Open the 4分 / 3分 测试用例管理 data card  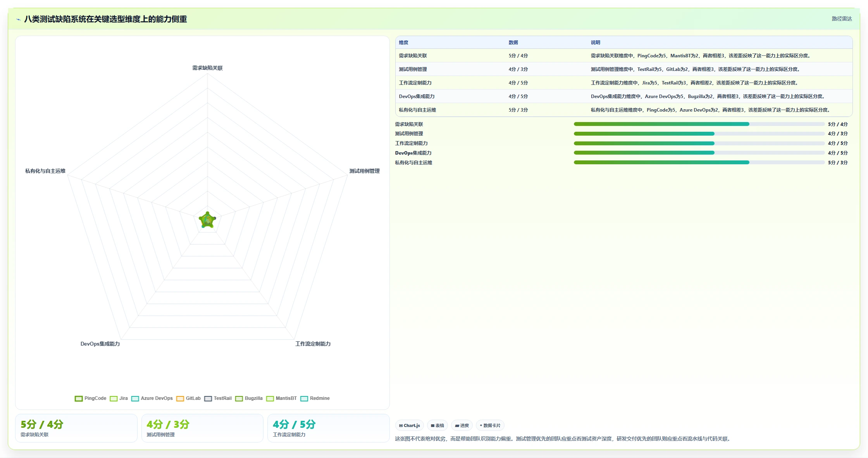point(202,428)
